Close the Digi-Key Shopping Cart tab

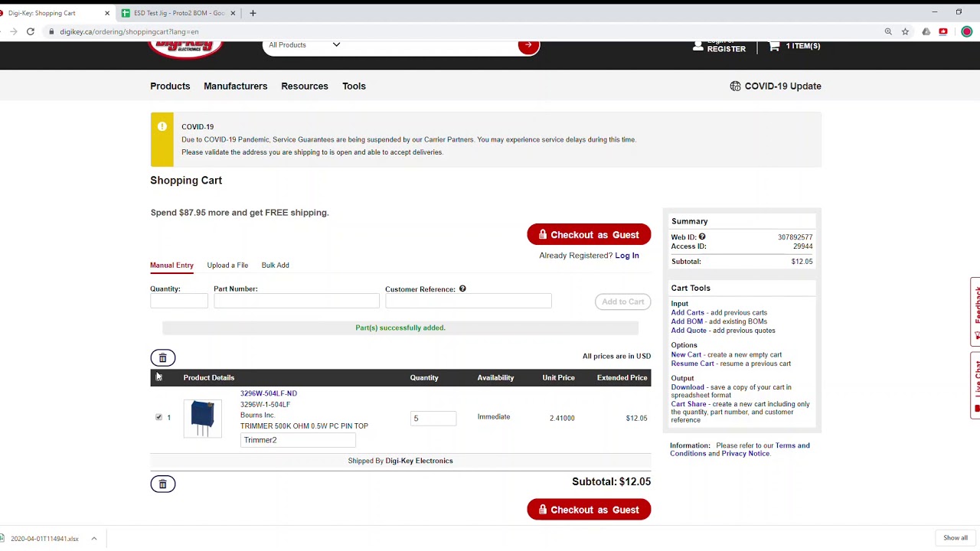click(x=107, y=13)
